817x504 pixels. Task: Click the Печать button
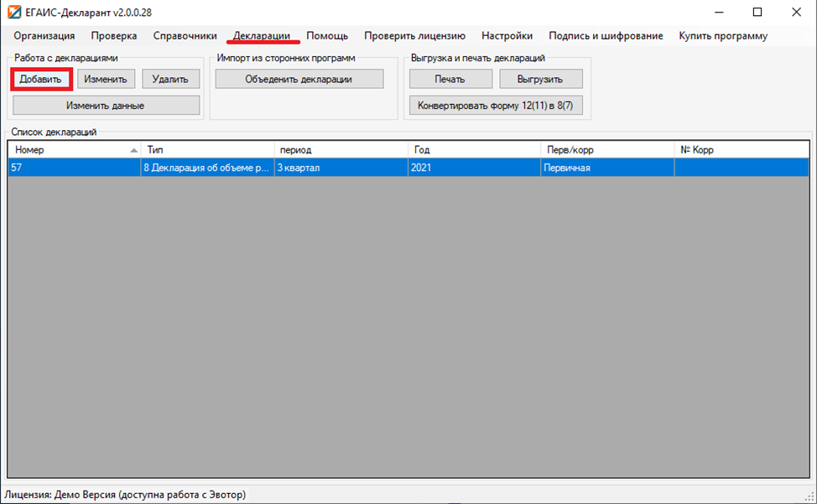point(450,79)
